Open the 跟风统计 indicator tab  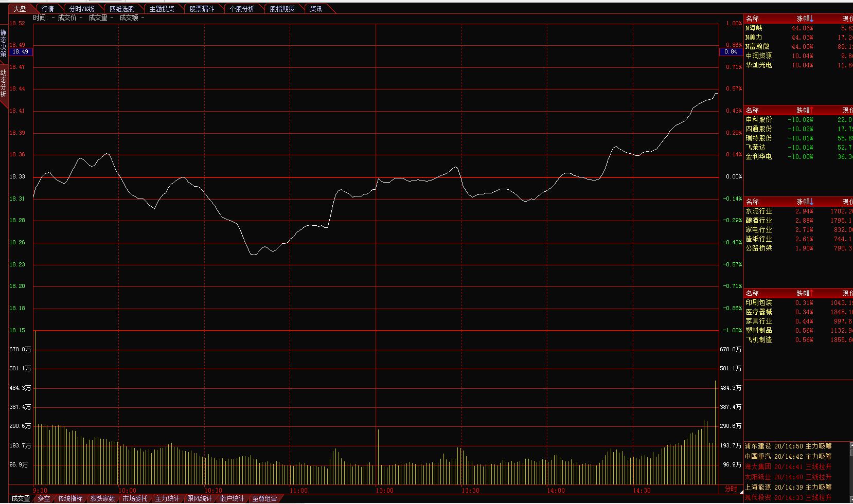200,499
